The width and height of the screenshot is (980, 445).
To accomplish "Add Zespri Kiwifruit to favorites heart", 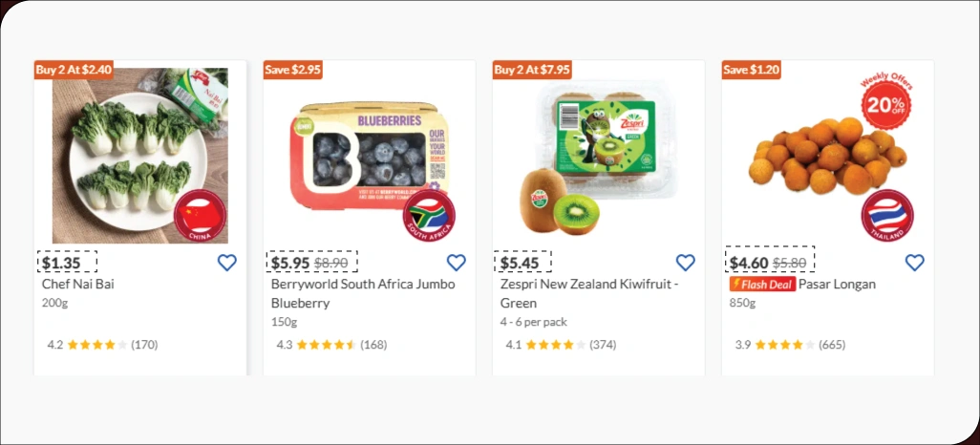I will click(x=686, y=263).
